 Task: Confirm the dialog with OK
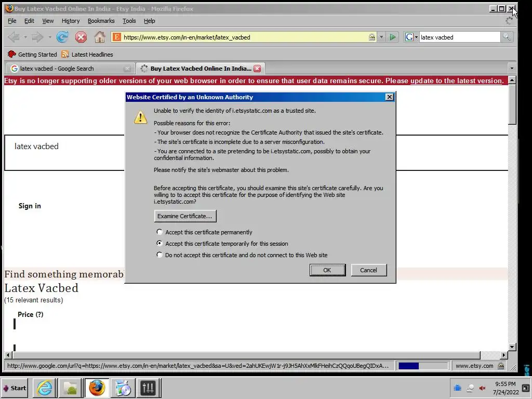(327, 270)
